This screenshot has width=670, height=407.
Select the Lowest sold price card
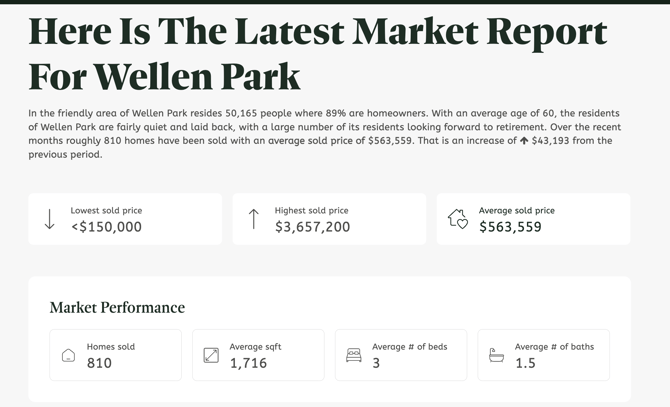coord(125,219)
